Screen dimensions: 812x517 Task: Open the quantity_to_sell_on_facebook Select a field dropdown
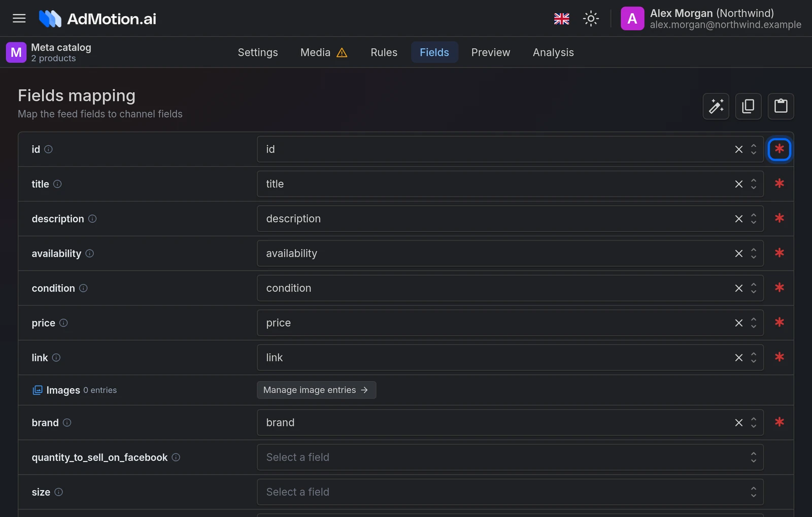[510, 457]
